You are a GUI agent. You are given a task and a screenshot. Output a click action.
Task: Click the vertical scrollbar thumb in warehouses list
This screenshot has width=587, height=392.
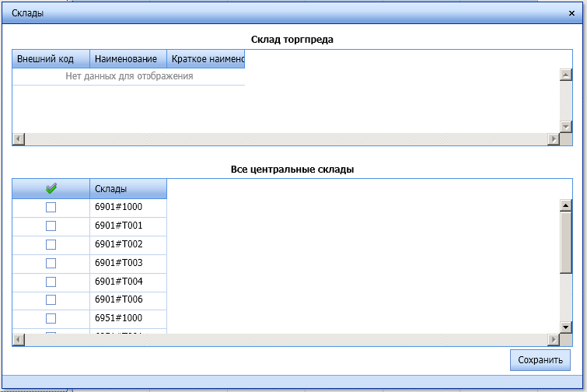coord(566,242)
